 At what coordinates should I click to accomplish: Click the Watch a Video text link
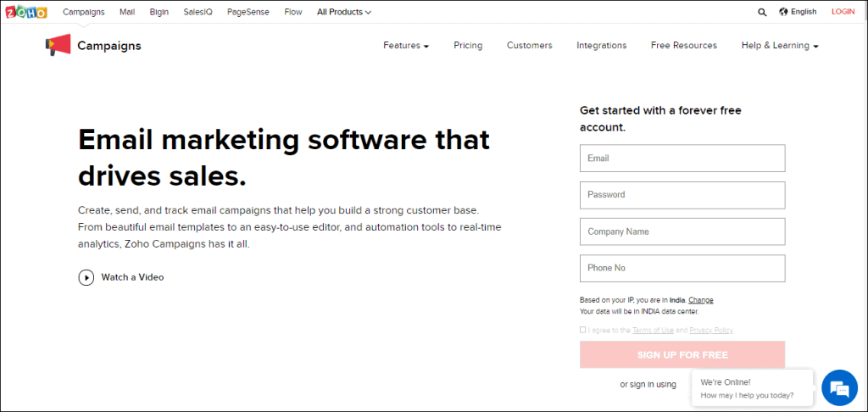tap(132, 277)
